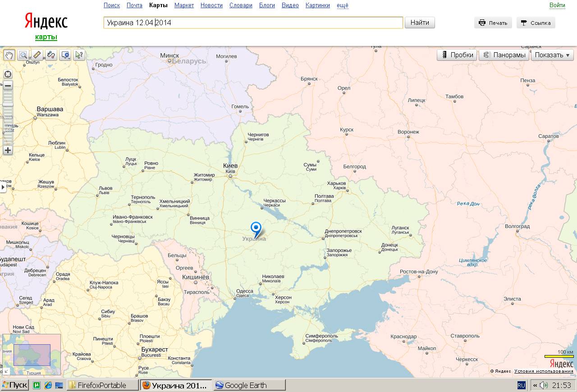The height and width of the screenshot is (392, 577).
Task: Click the Львов city label
Action: click(105, 188)
